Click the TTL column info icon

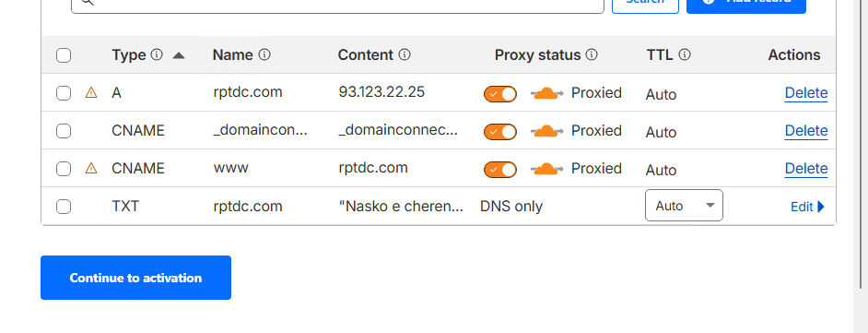[x=685, y=54]
